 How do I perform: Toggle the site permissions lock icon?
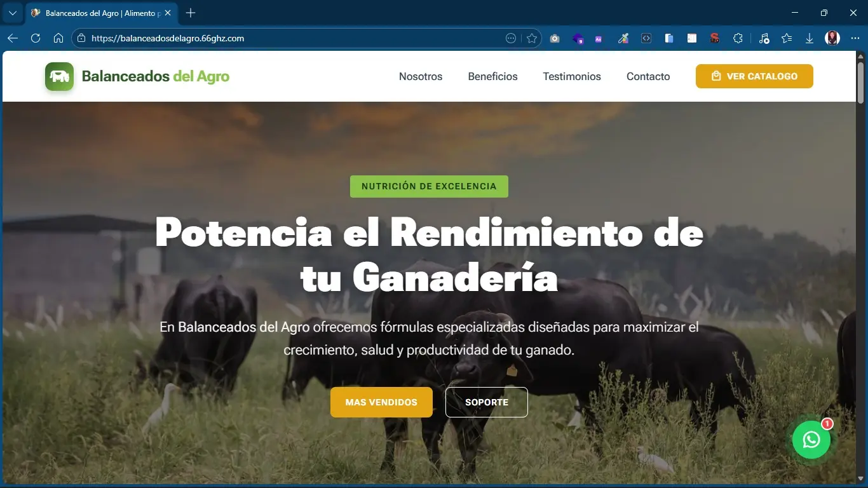[82, 38]
